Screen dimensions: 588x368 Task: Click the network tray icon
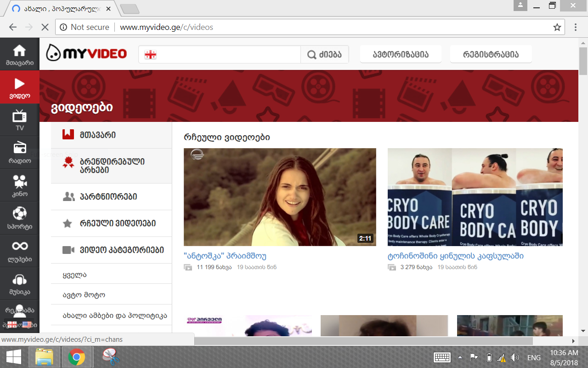(x=502, y=357)
